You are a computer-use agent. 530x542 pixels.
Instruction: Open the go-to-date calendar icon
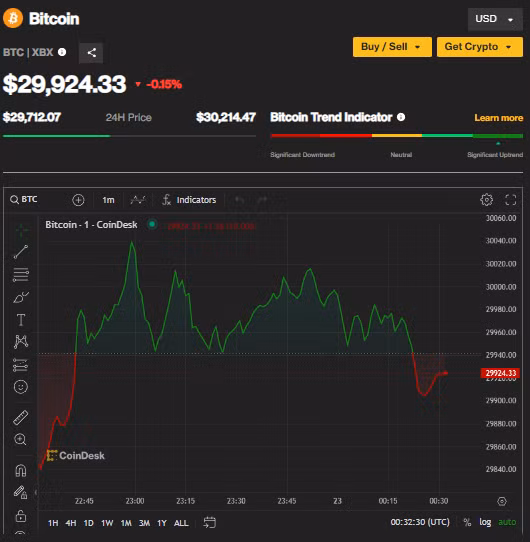pyautogui.click(x=210, y=522)
